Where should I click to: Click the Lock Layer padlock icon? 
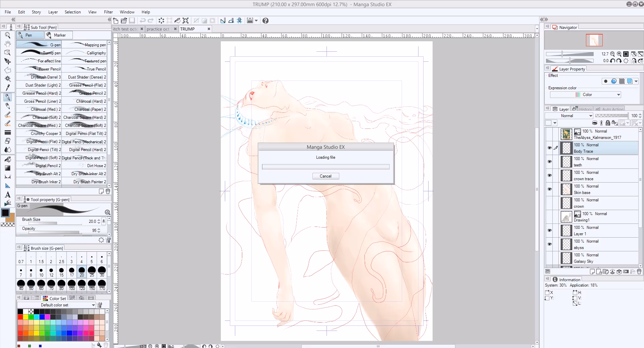pos(608,123)
